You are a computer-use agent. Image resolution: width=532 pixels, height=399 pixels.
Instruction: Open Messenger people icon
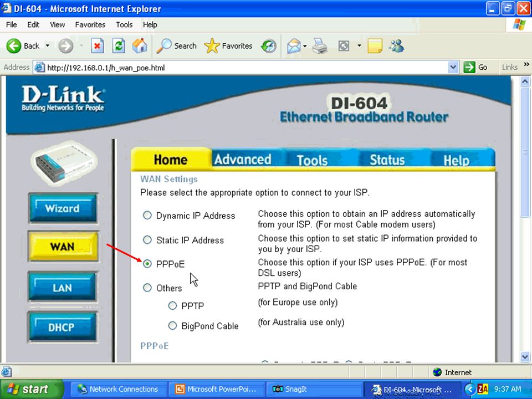click(x=397, y=46)
